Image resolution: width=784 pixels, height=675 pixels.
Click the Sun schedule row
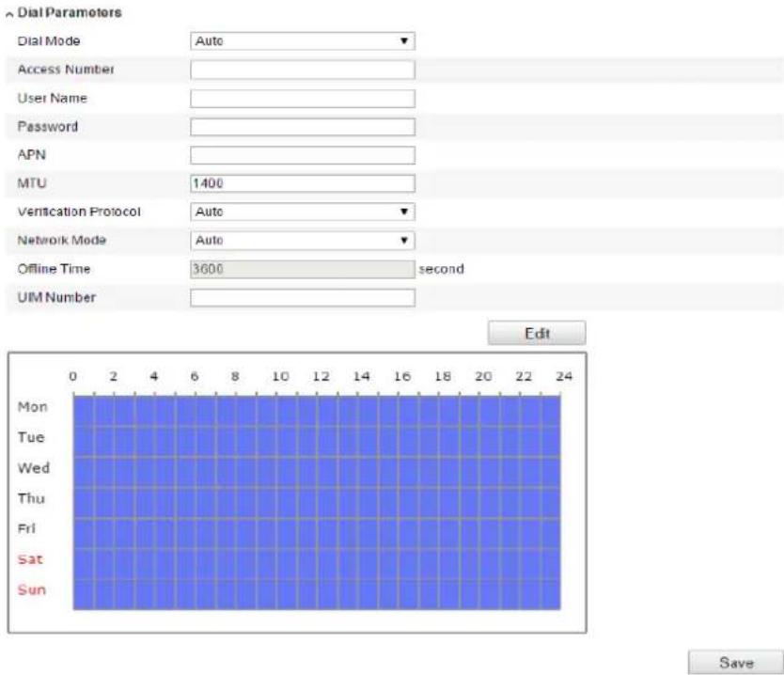pos(317,594)
